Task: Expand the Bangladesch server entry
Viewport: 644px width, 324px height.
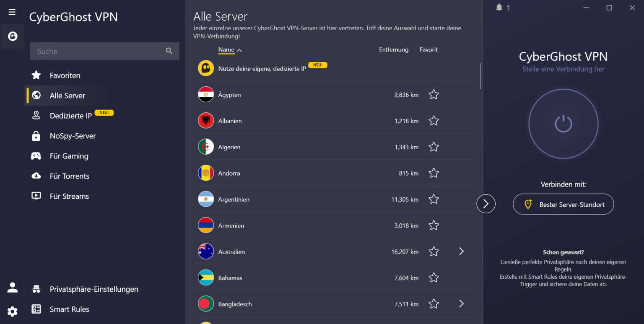Action: (461, 303)
